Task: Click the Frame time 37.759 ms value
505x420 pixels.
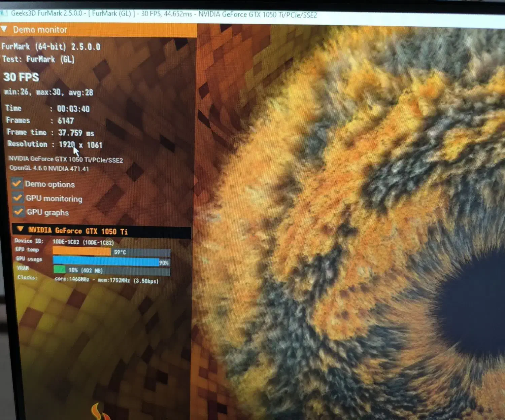Action: [76, 133]
